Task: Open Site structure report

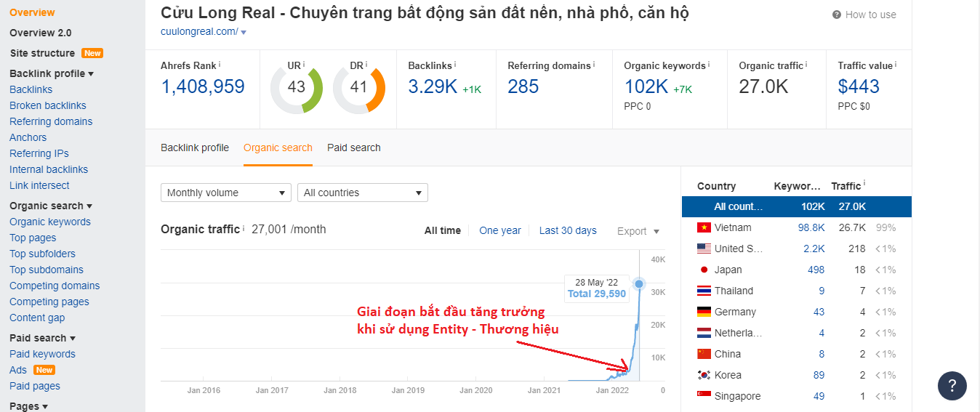Action: coord(42,53)
